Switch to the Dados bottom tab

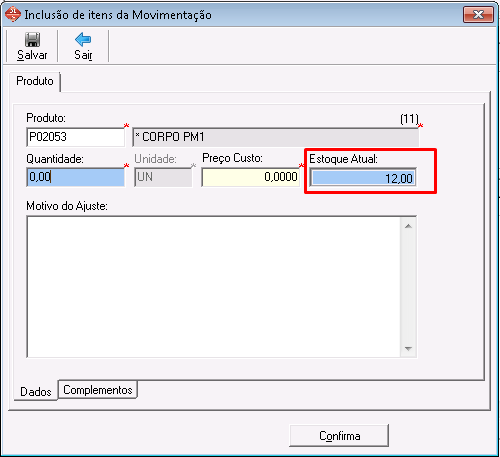pyautogui.click(x=36, y=391)
